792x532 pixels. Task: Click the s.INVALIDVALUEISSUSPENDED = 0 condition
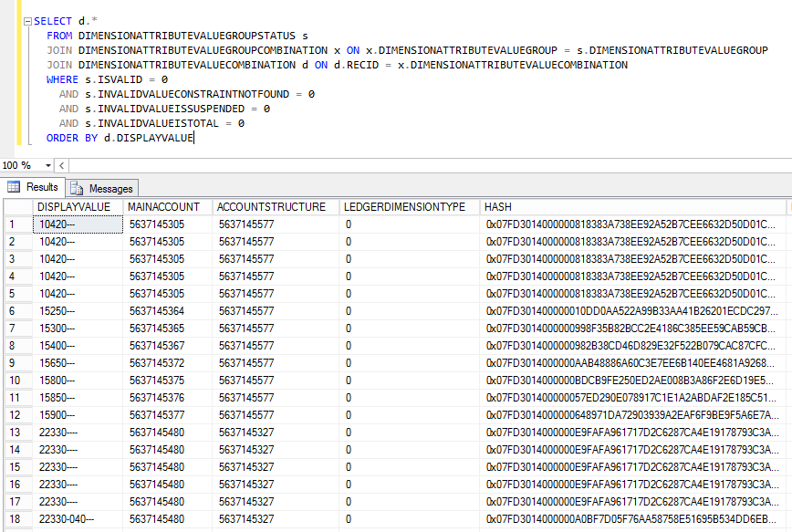[177, 109]
